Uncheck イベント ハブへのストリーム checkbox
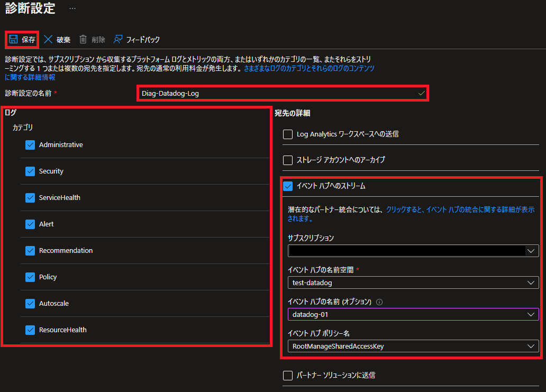The image size is (546, 392). pyautogui.click(x=288, y=186)
